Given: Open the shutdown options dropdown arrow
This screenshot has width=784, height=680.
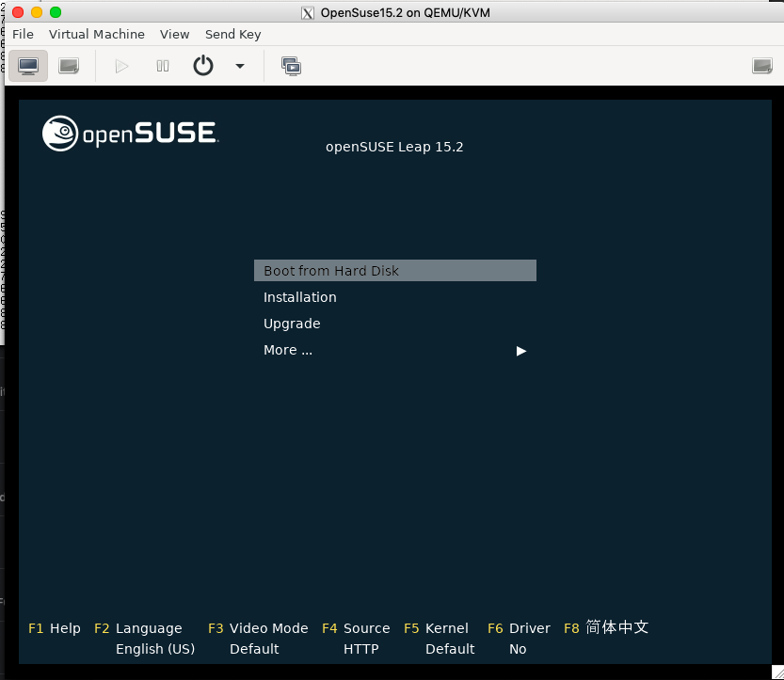Looking at the screenshot, I should click(240, 66).
